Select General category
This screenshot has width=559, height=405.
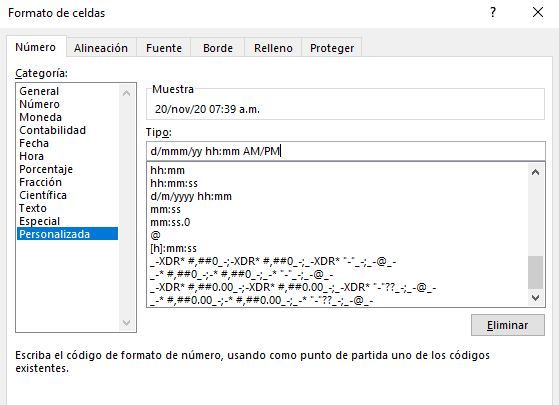coord(67,91)
